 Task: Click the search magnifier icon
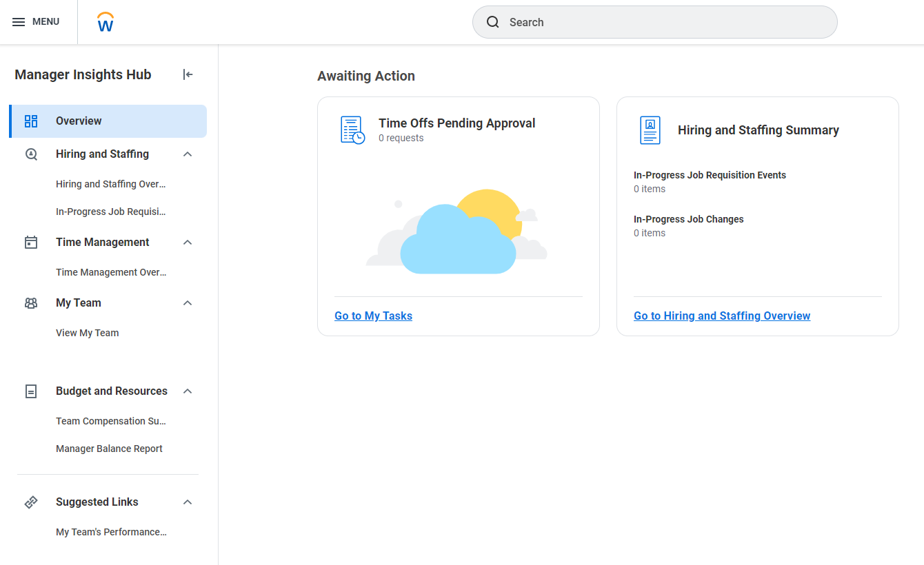(493, 21)
